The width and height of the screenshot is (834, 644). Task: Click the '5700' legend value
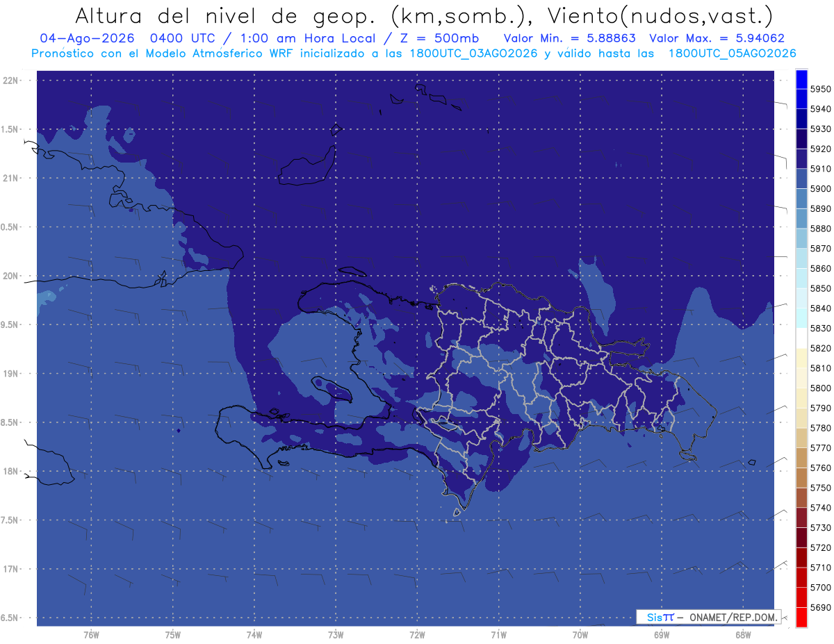(820, 588)
